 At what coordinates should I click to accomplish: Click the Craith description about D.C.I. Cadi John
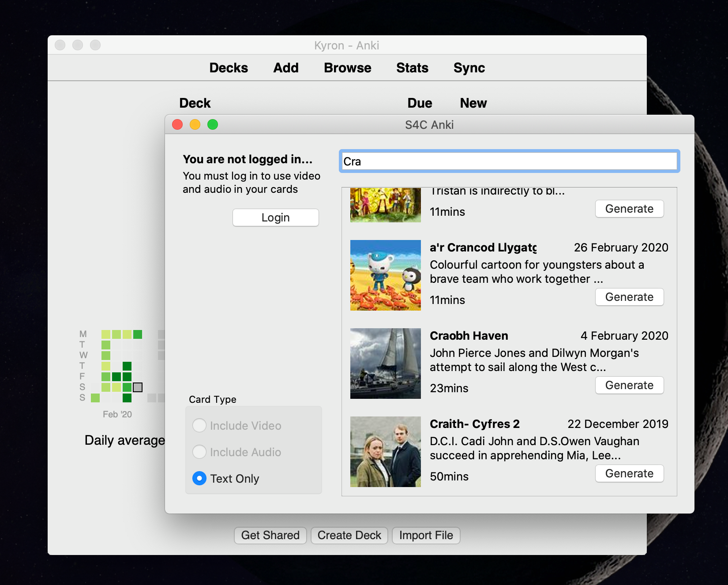[535, 448]
